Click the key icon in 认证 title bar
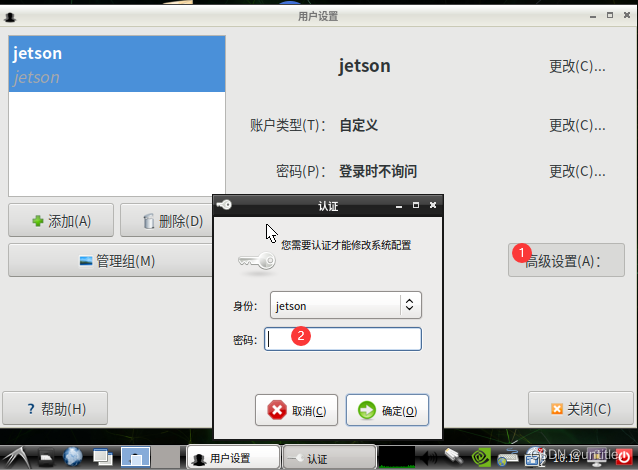Image resolution: width=638 pixels, height=470 pixels. click(x=224, y=205)
